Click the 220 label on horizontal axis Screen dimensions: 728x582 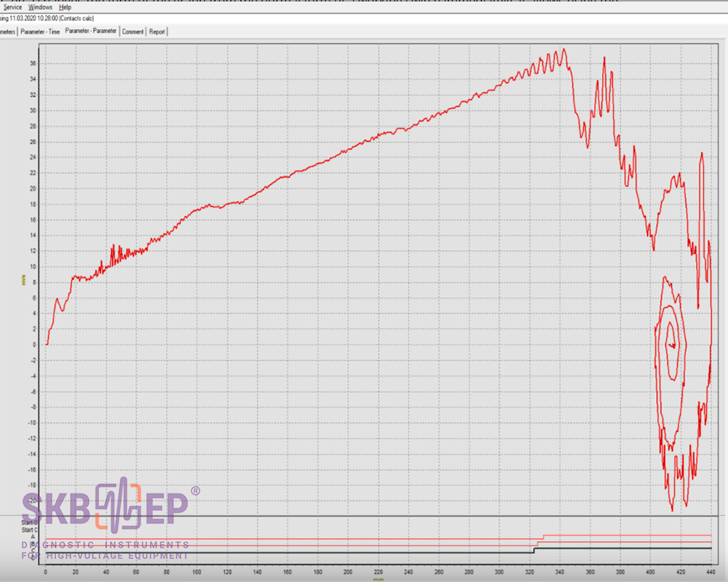coord(378,572)
